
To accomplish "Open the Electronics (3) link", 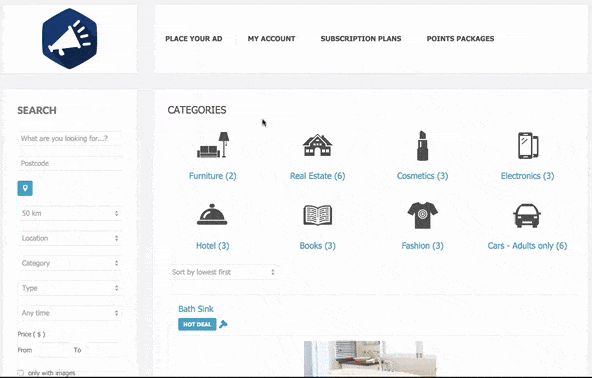I will click(x=527, y=176).
